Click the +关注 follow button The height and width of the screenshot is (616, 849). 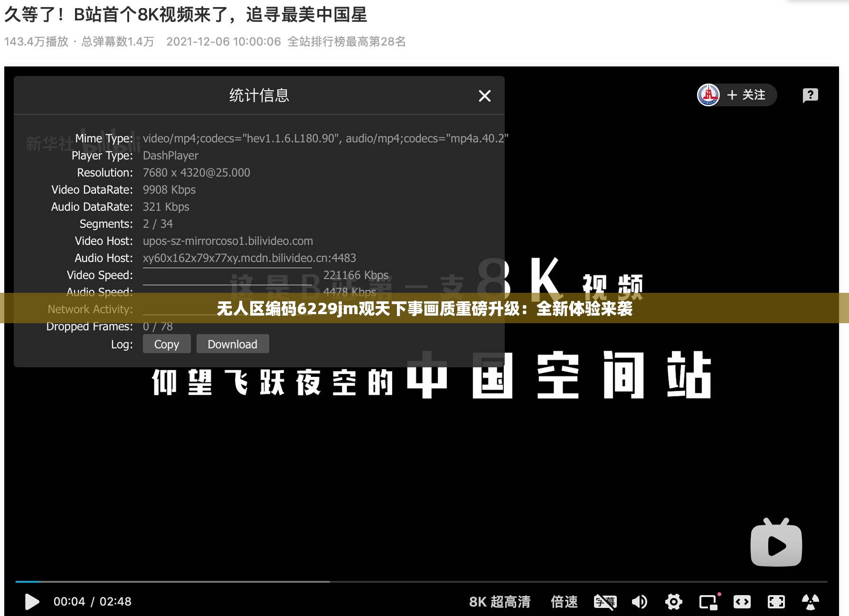pos(745,95)
